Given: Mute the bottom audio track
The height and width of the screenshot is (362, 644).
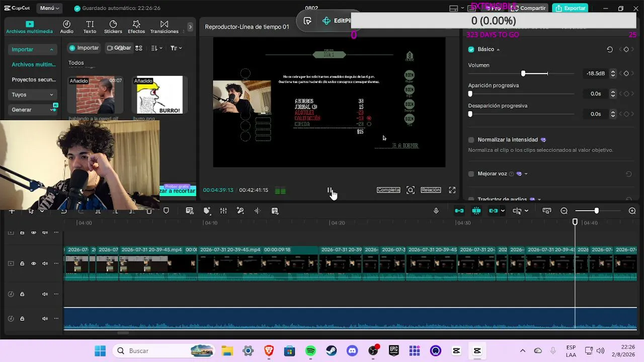Looking at the screenshot, I should [45, 318].
